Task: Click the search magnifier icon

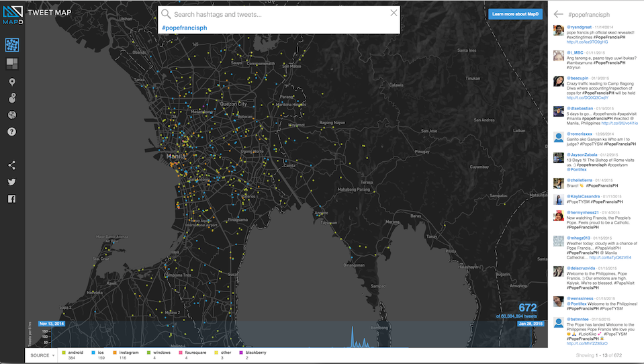Action: 165,14
